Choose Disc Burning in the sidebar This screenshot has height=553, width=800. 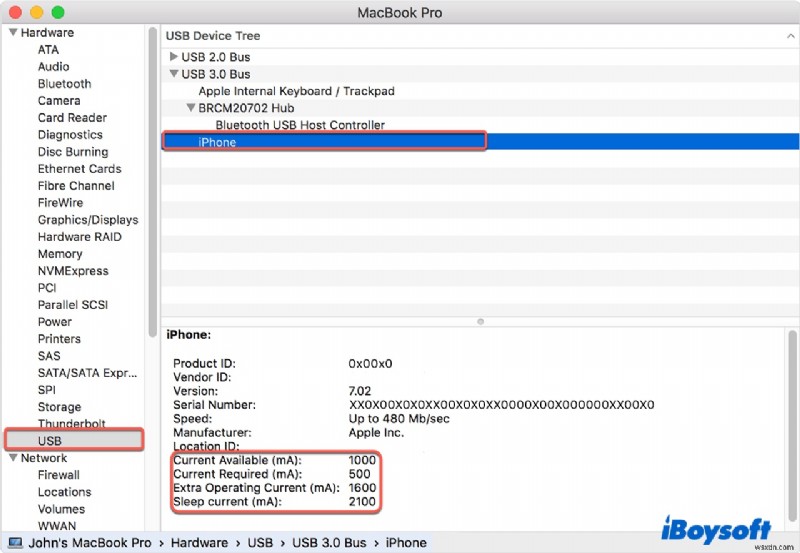[73, 152]
